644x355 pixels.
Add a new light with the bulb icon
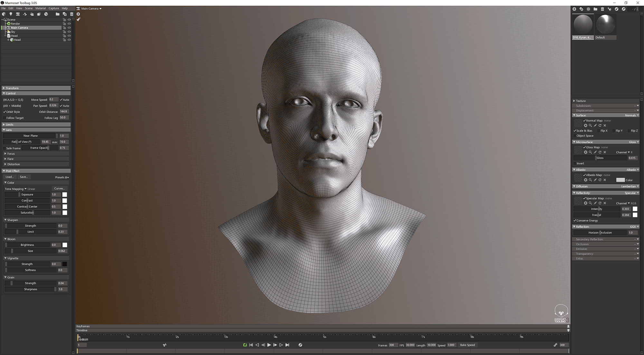(x=11, y=14)
